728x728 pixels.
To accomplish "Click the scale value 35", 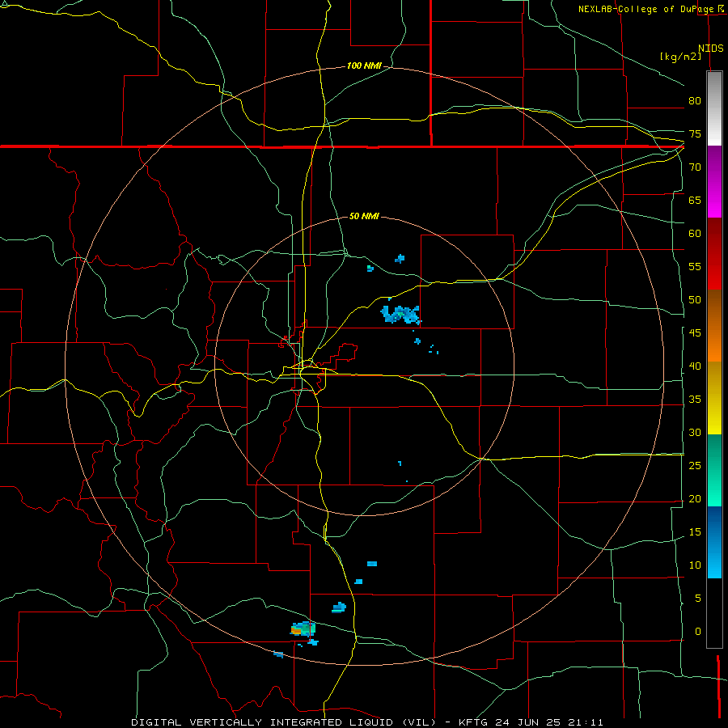I will pos(695,400).
